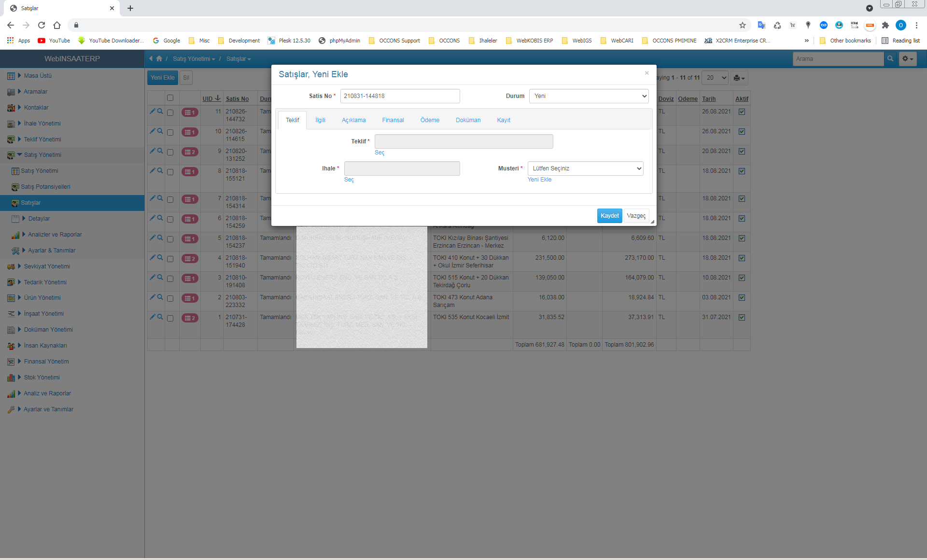Check the row checkbox for 210818-154237
This screenshot has height=560, width=927.
pos(170,239)
